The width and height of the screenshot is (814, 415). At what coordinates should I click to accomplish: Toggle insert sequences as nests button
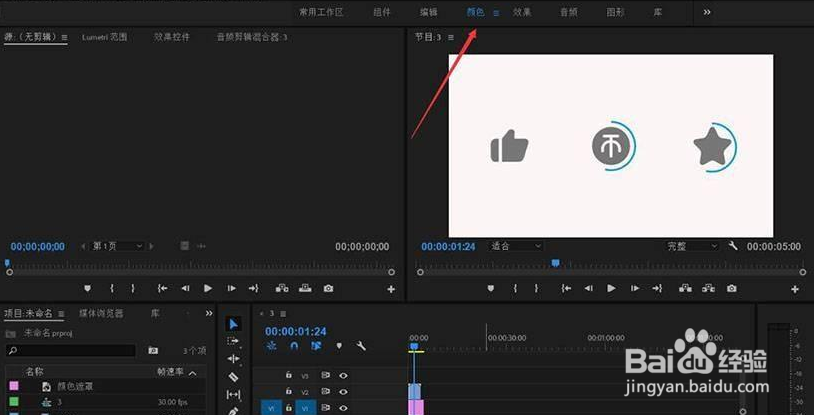pos(272,345)
